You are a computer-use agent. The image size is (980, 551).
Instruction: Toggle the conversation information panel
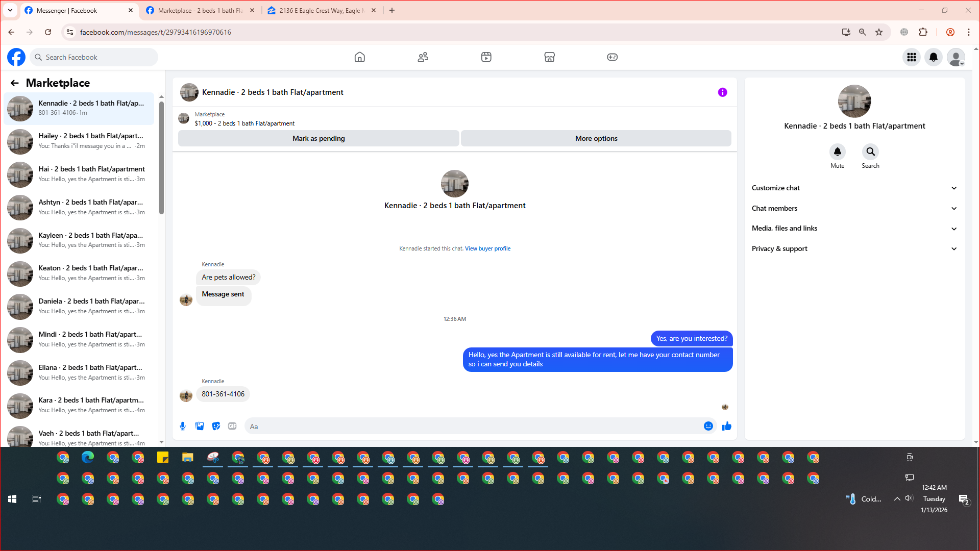(x=722, y=92)
